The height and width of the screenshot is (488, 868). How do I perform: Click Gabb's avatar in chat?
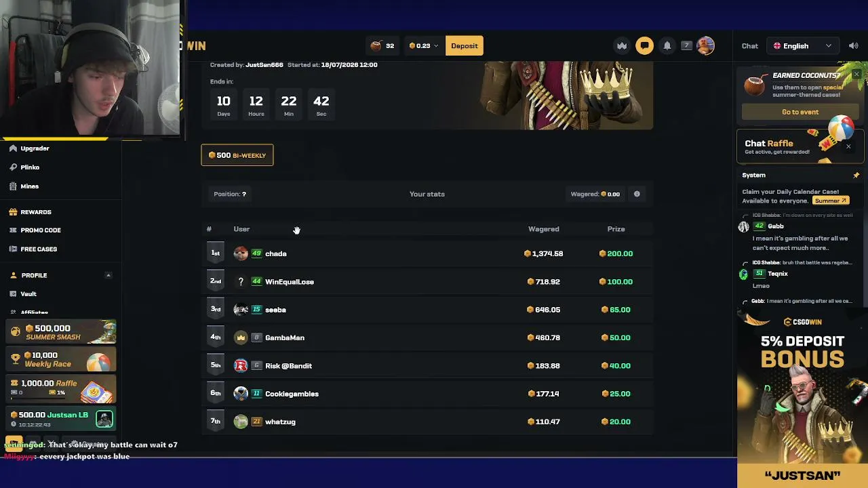[x=743, y=226]
